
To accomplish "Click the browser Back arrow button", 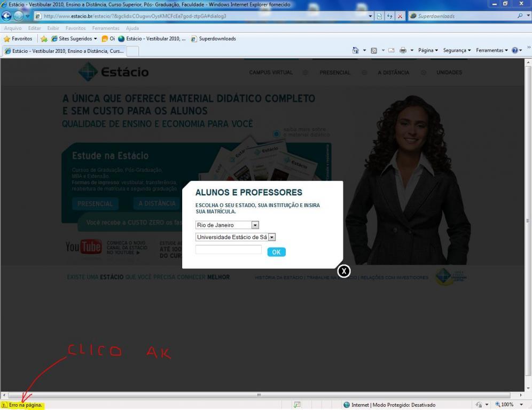I will [x=6, y=16].
